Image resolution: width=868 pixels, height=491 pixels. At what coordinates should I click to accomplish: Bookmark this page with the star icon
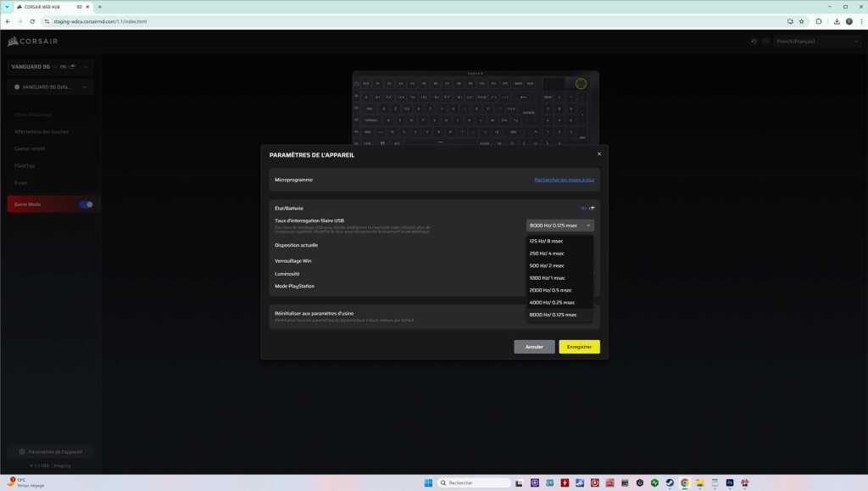[x=802, y=21]
